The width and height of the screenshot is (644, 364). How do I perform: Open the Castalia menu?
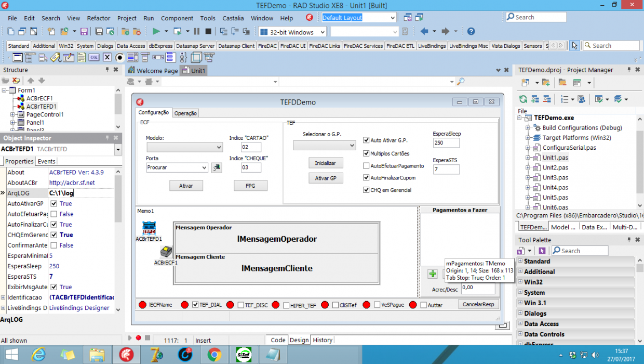[233, 18]
